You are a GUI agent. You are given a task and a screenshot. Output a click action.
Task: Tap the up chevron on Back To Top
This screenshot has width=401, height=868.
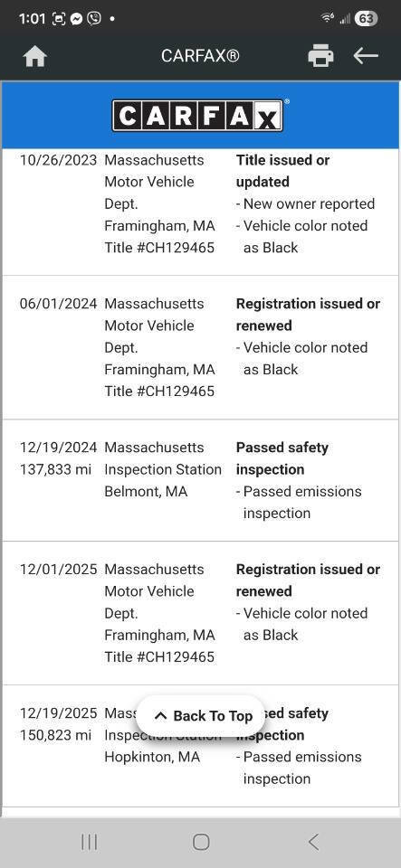click(160, 716)
